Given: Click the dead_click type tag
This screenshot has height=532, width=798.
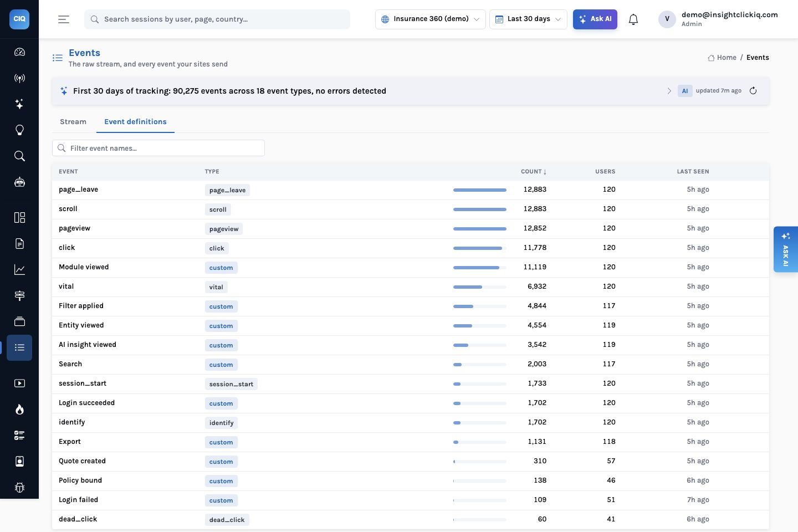Looking at the screenshot, I should point(227,520).
